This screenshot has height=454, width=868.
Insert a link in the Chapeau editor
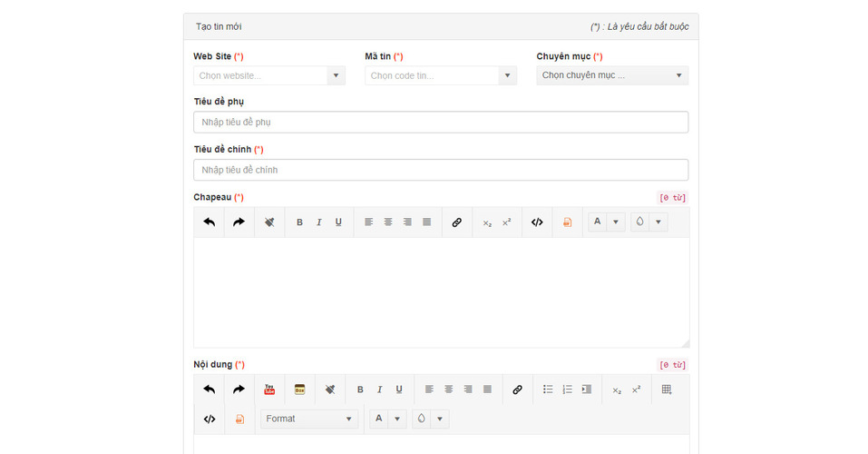point(457,222)
